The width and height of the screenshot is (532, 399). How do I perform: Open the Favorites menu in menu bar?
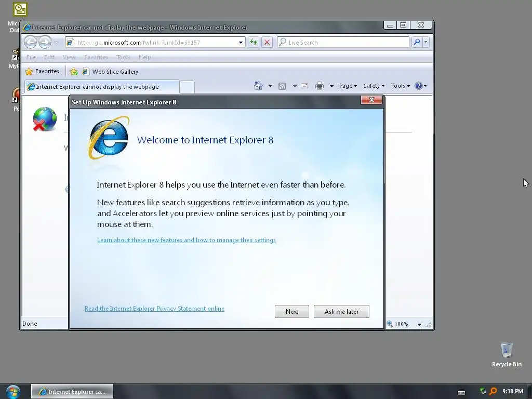pyautogui.click(x=96, y=57)
